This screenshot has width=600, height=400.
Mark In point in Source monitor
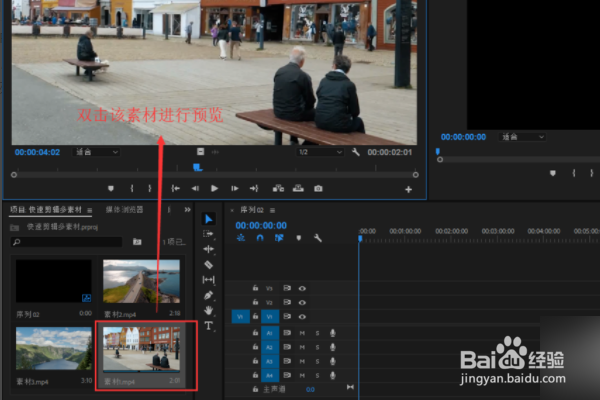coord(132,188)
